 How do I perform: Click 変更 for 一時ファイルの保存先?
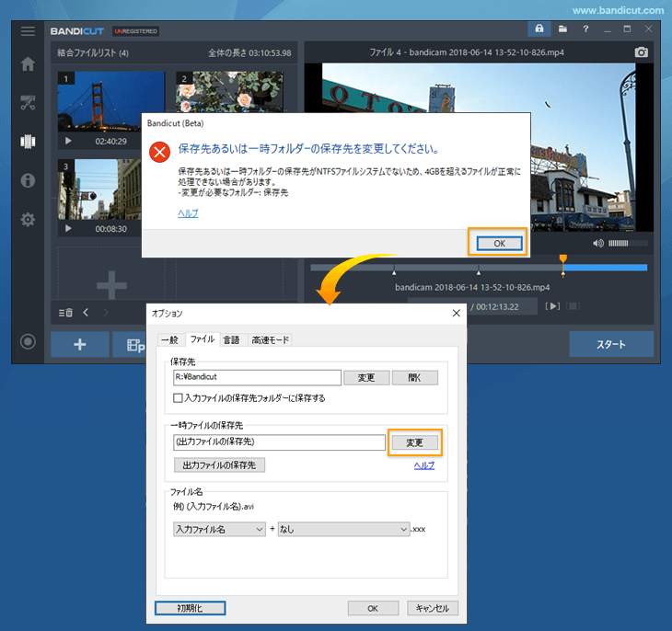pos(414,442)
